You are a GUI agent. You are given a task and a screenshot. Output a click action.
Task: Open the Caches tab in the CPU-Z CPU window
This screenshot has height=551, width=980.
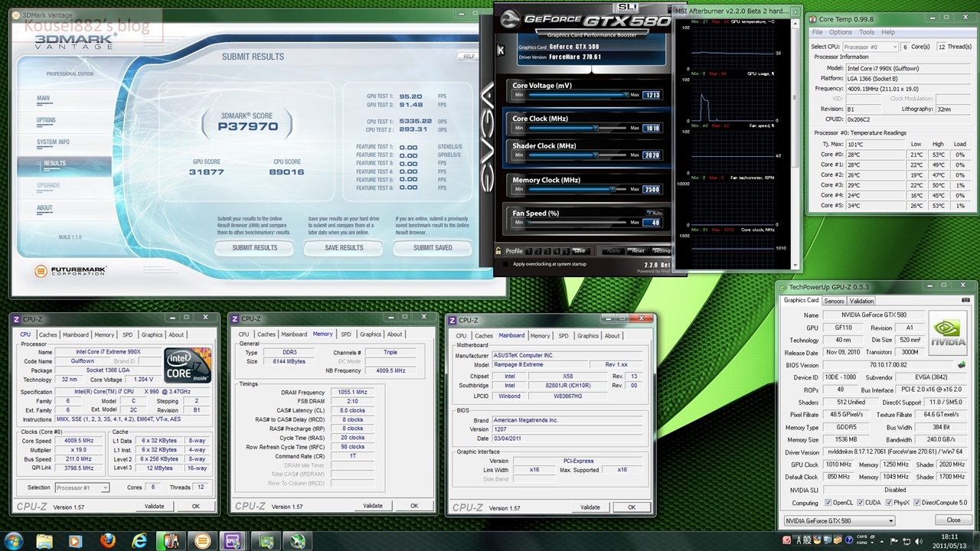47,334
